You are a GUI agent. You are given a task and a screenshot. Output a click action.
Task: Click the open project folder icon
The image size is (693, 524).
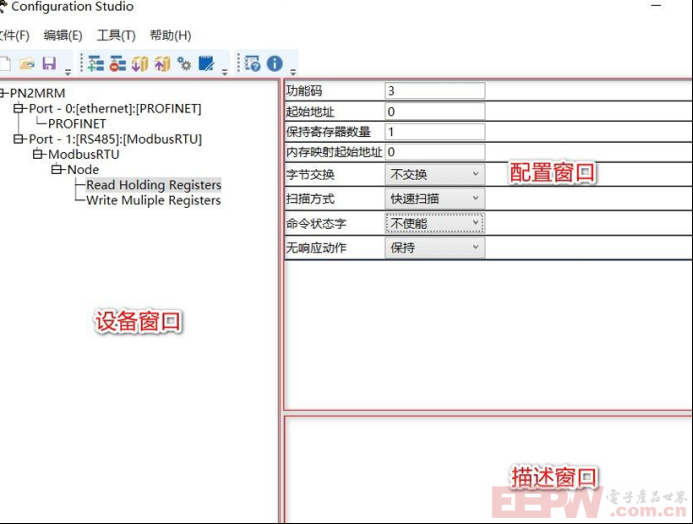click(x=27, y=64)
